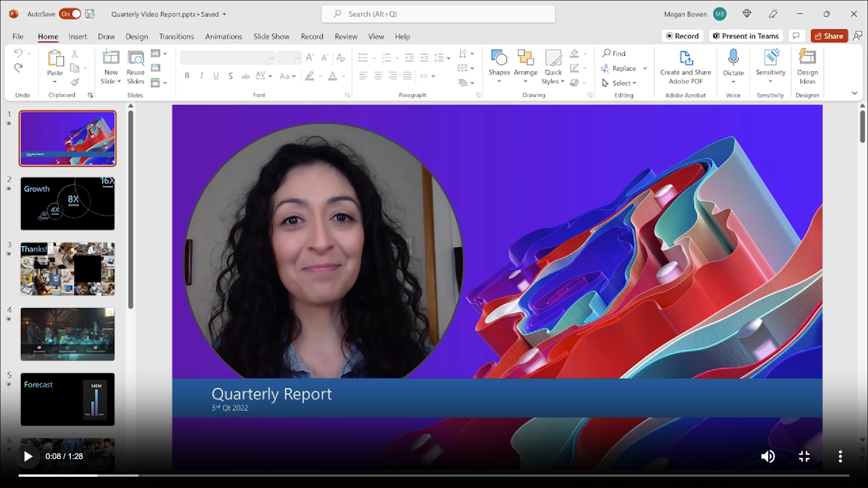
Task: Click the Undo arrow icon
Action: [18, 53]
